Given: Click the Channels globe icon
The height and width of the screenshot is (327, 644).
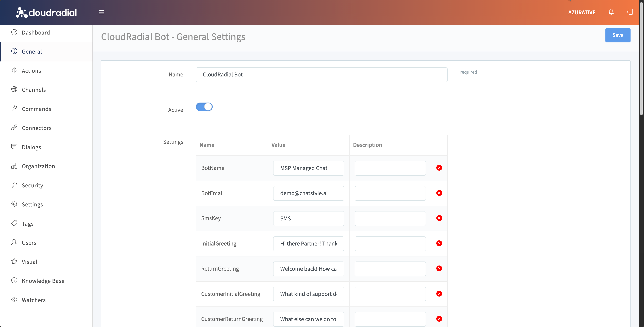Looking at the screenshot, I should pyautogui.click(x=14, y=89).
